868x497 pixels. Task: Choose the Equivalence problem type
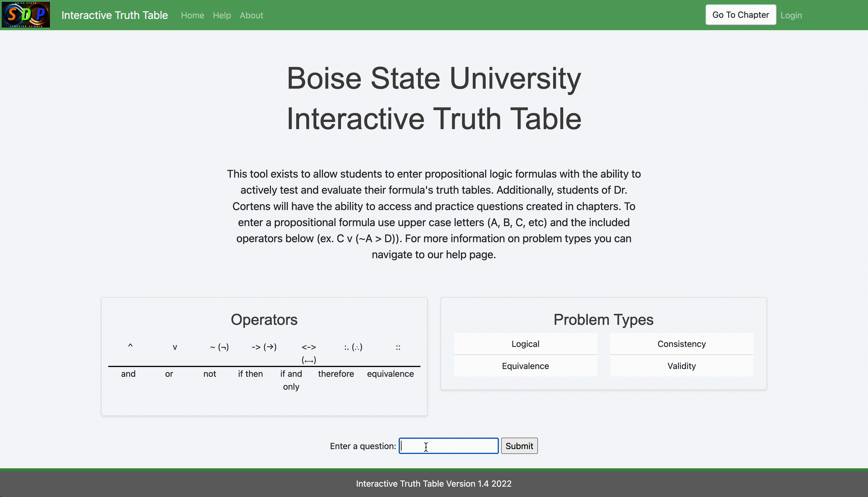(x=525, y=366)
